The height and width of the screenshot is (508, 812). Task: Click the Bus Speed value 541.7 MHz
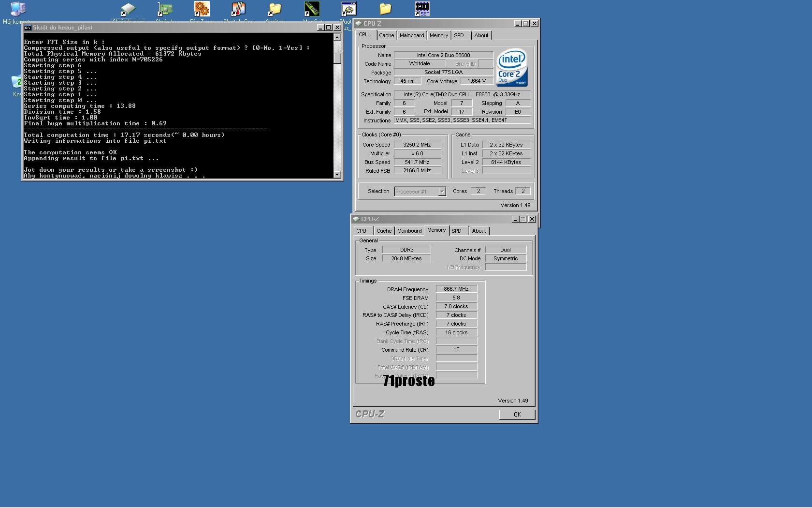tap(417, 162)
